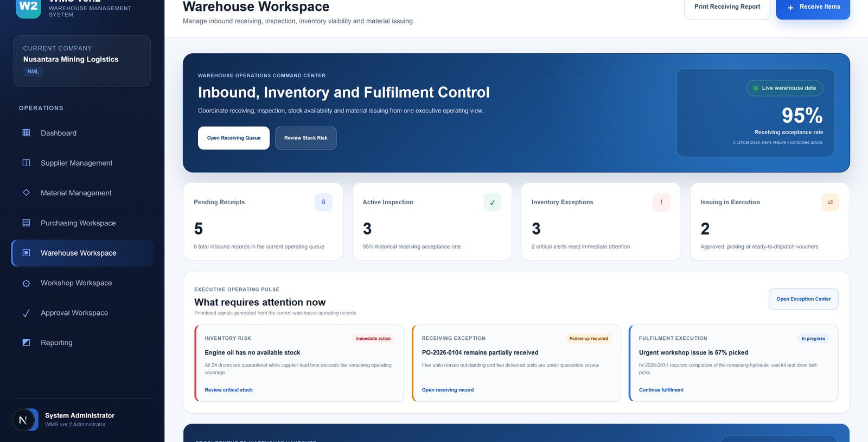Screen dimensions: 868x442
Task: Click the green live data status dot
Action: point(756,88)
